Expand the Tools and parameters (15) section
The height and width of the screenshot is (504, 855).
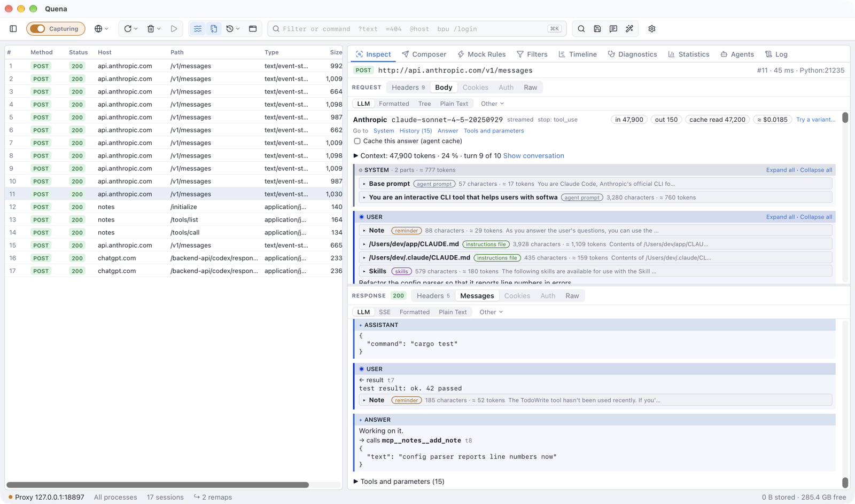coord(356,482)
